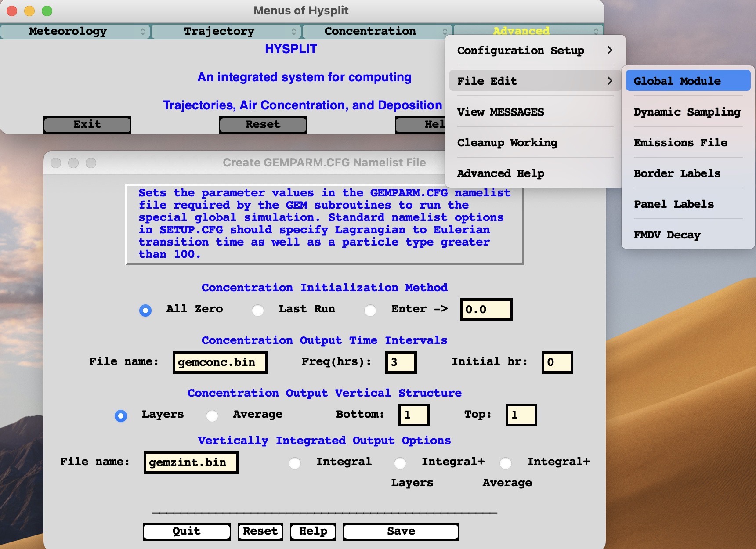
Task: Click Help button in GEMPARM dialog
Action: click(313, 531)
